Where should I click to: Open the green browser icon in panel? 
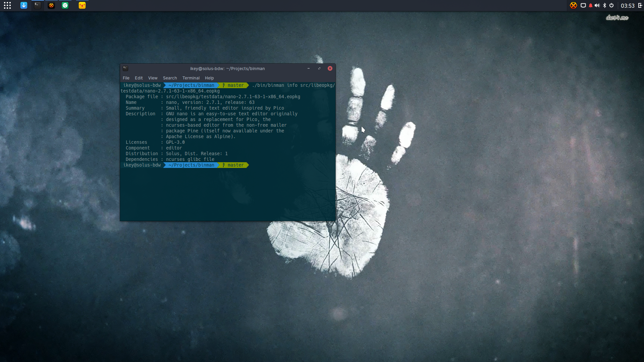(65, 5)
